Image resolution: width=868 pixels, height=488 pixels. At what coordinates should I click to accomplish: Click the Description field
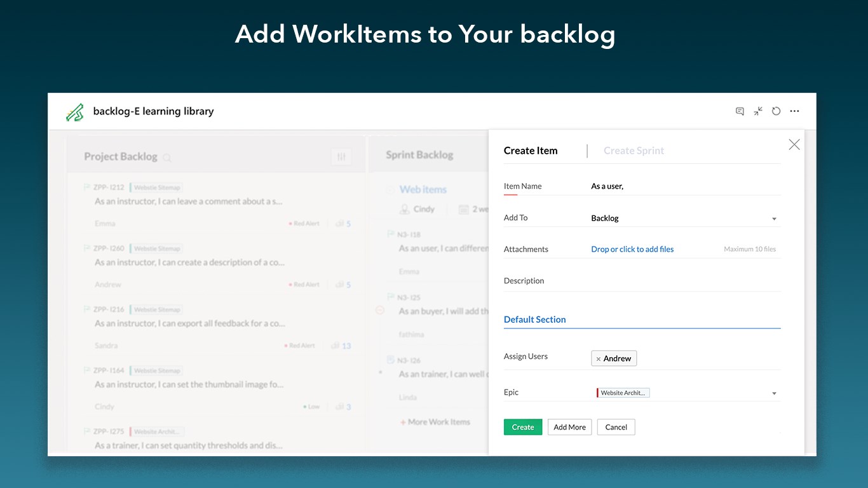point(642,281)
